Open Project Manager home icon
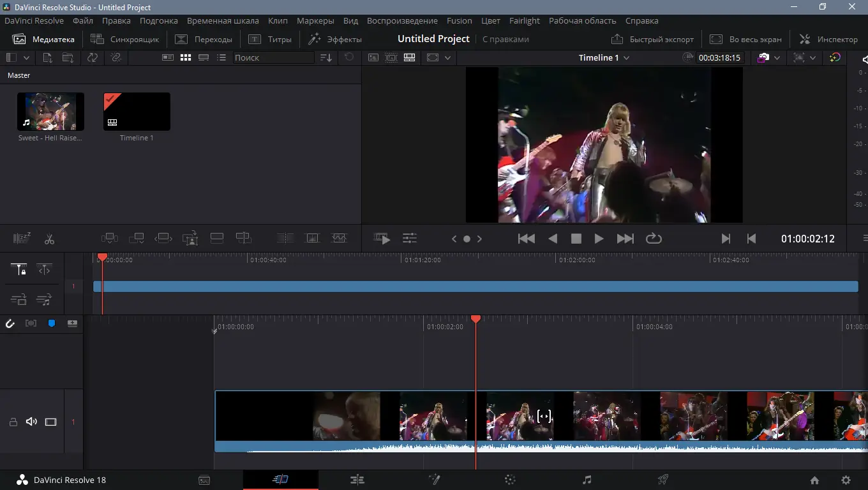The image size is (868, 490). (x=814, y=480)
